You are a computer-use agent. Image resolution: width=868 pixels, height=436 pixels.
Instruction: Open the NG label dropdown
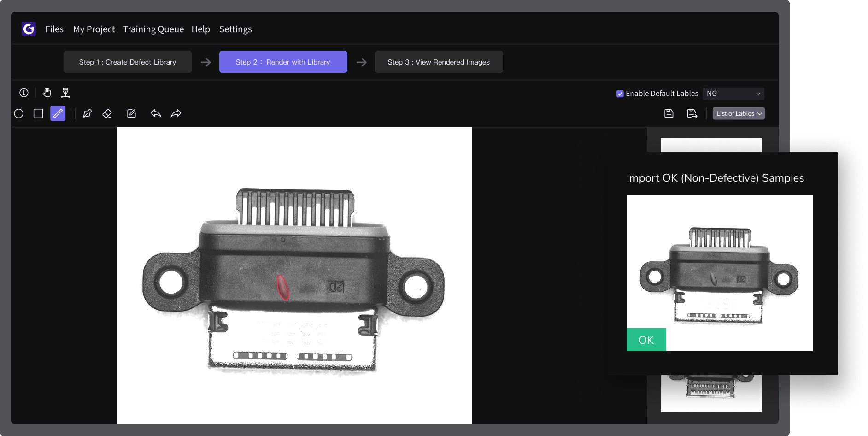pyautogui.click(x=733, y=94)
